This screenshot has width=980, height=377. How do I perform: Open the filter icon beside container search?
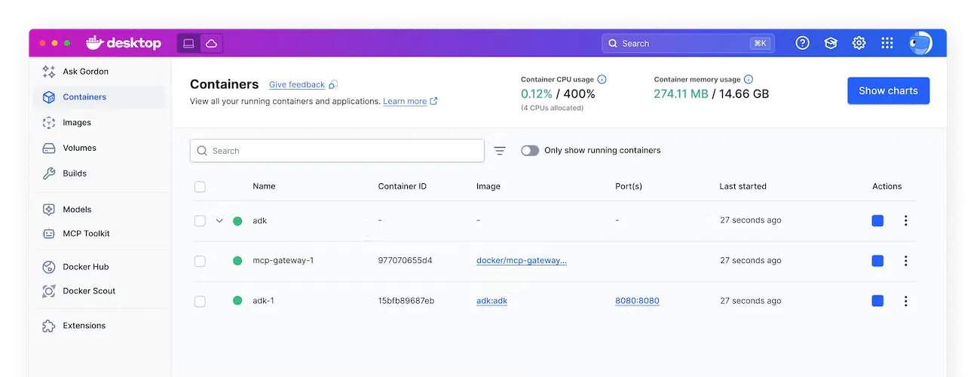pos(499,151)
